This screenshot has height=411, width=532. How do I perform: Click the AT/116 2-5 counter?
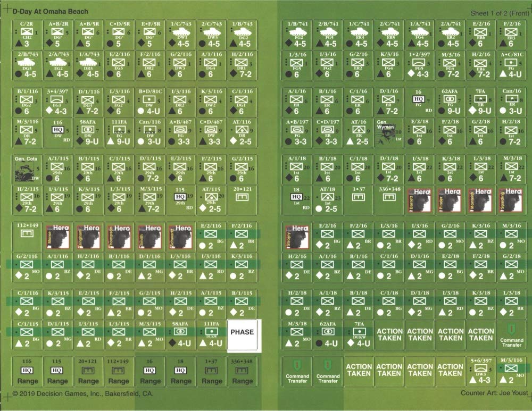(x=242, y=133)
